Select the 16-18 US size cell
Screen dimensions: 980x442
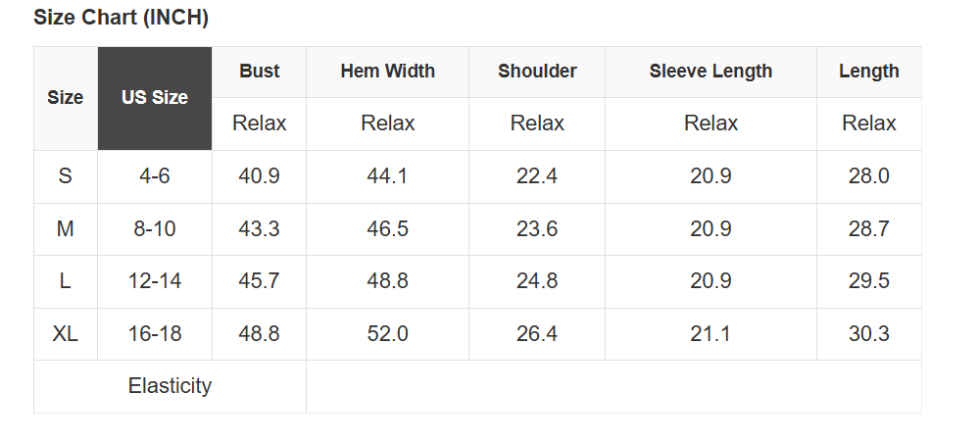coord(155,334)
